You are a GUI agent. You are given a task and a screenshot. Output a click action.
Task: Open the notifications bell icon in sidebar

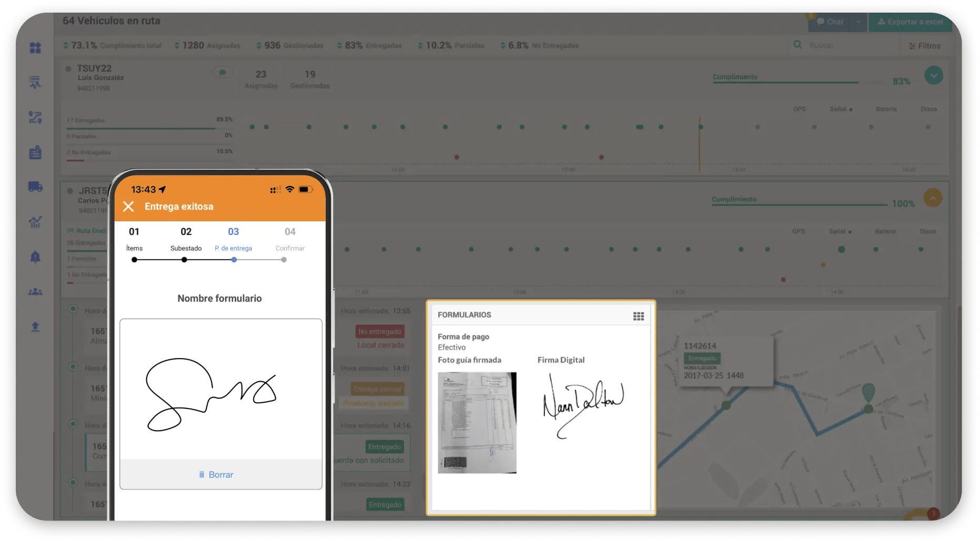pos(35,257)
